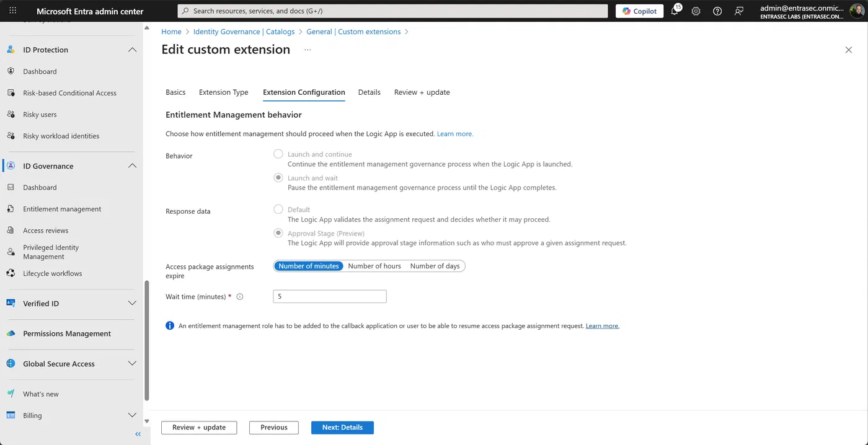
Task: Open Lifecycle workflows menu item
Action: tap(53, 273)
